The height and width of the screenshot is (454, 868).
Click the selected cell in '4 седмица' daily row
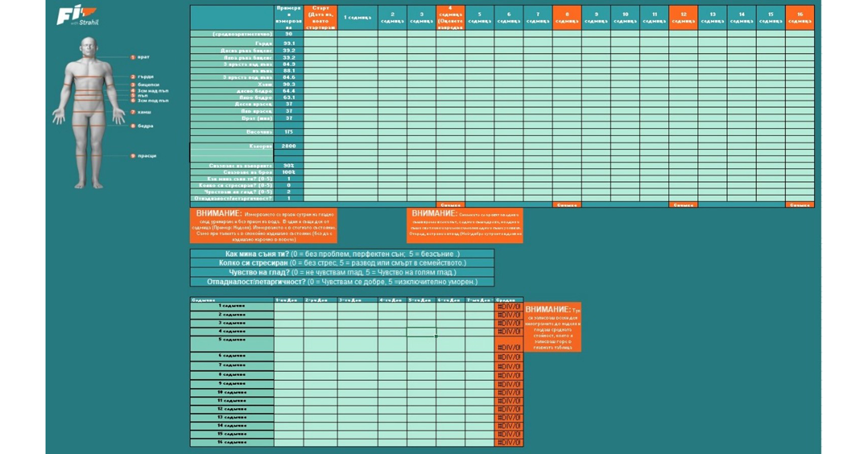pos(421,332)
